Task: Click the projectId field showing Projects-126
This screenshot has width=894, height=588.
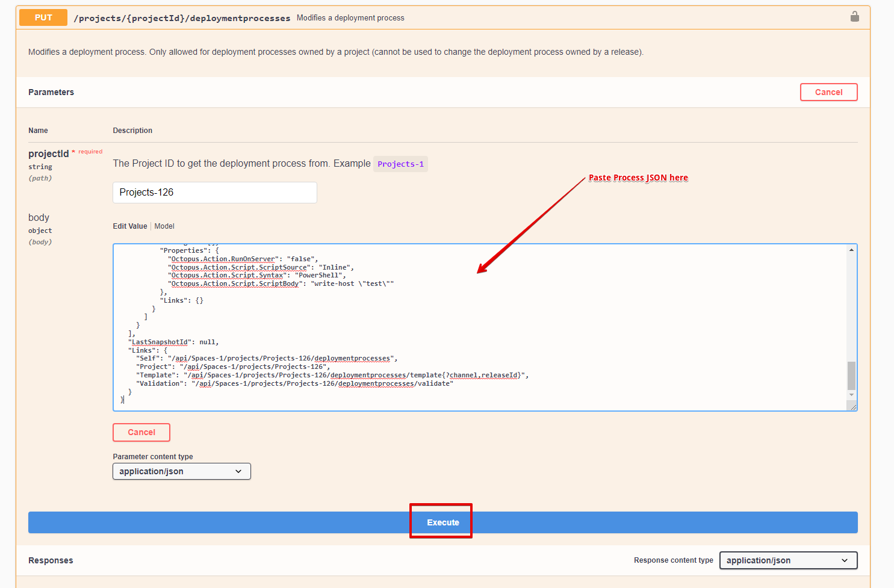Action: [214, 192]
